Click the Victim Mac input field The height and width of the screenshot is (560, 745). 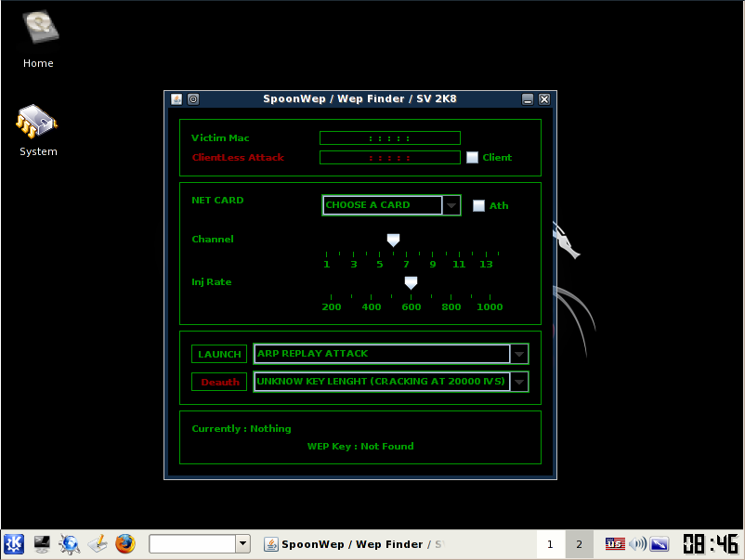390,137
